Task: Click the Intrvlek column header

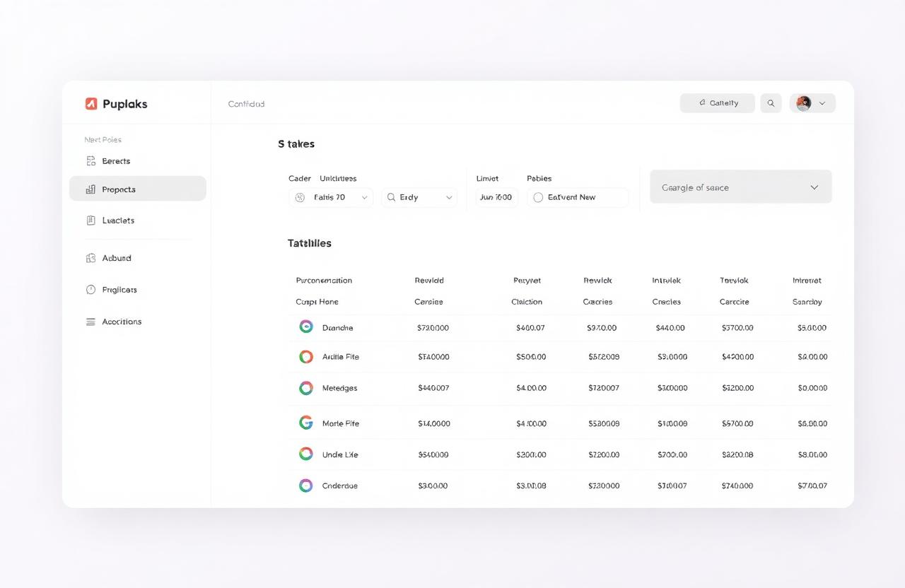Action: [666, 281]
